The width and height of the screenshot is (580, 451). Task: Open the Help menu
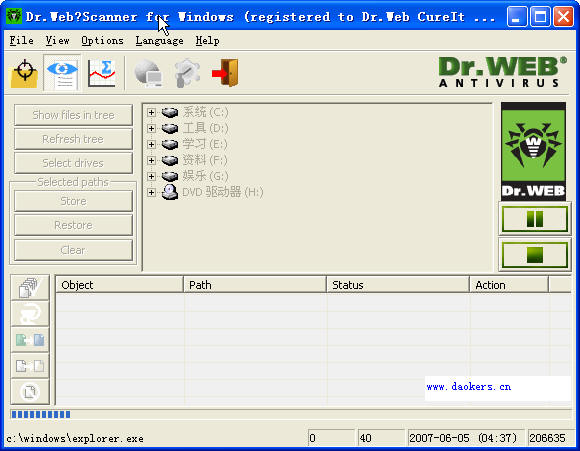(208, 40)
